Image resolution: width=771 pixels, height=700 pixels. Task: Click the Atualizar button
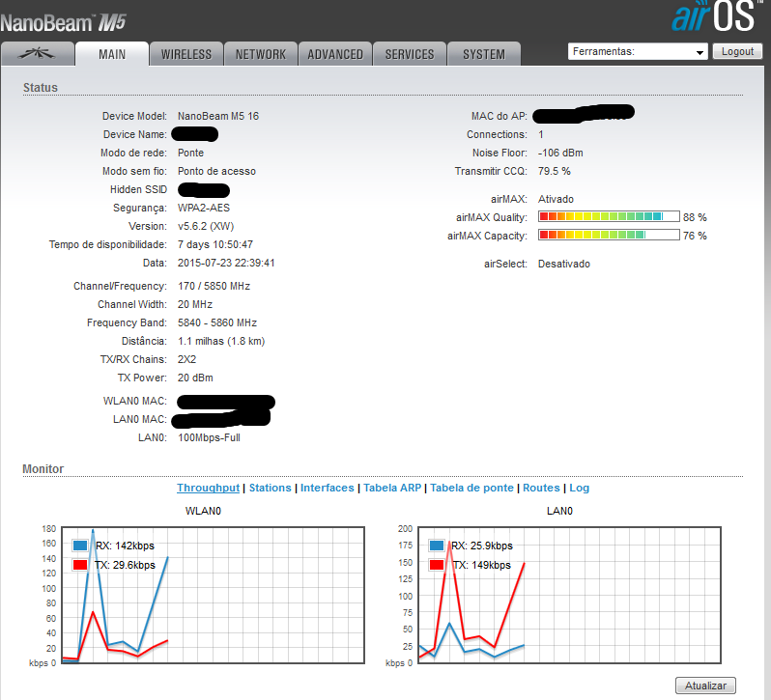tap(705, 686)
